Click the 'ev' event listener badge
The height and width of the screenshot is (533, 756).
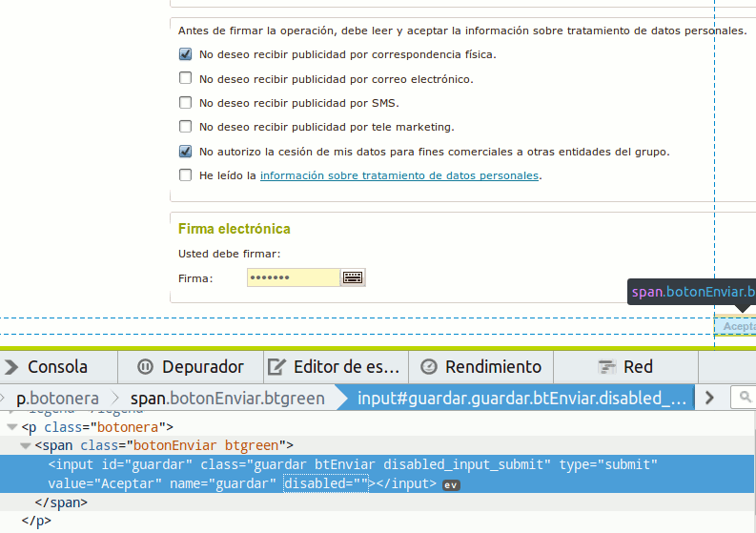451,484
